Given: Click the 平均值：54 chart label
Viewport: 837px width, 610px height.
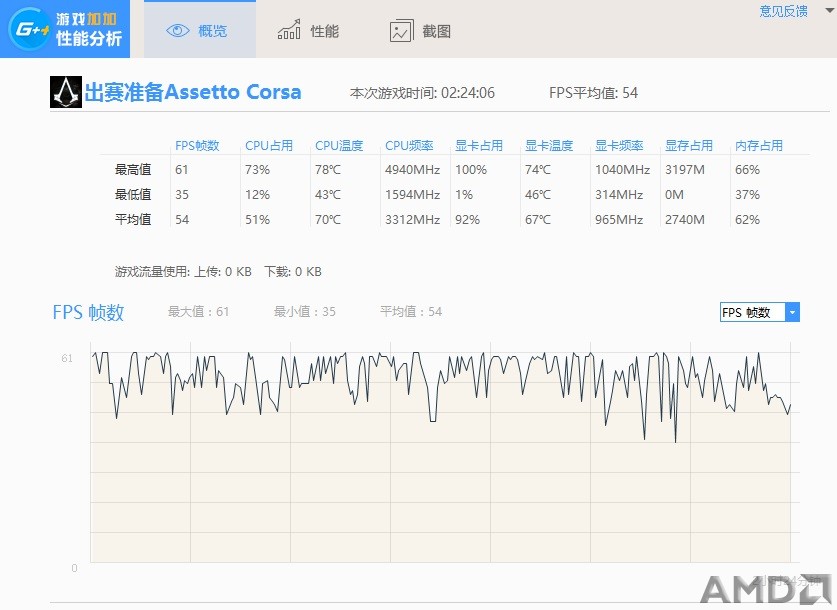Looking at the screenshot, I should [x=411, y=312].
